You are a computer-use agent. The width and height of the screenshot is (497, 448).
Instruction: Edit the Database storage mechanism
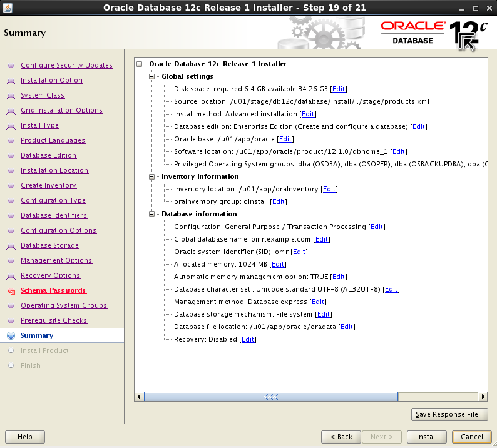click(324, 314)
